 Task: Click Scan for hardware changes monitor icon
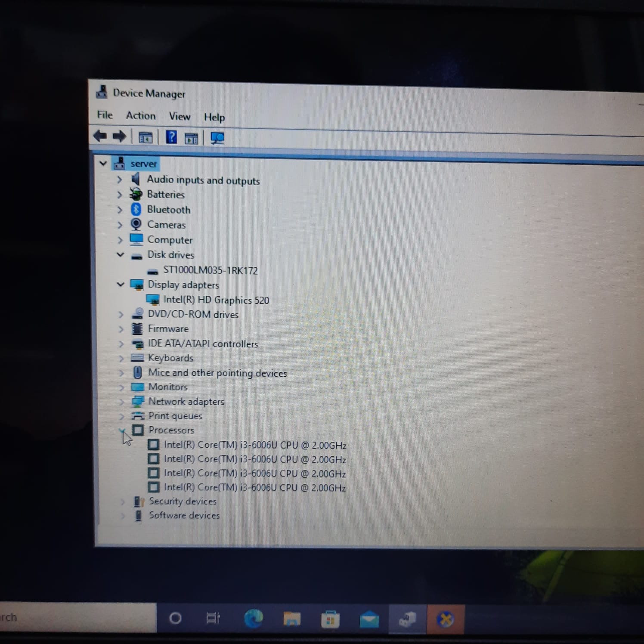click(217, 138)
